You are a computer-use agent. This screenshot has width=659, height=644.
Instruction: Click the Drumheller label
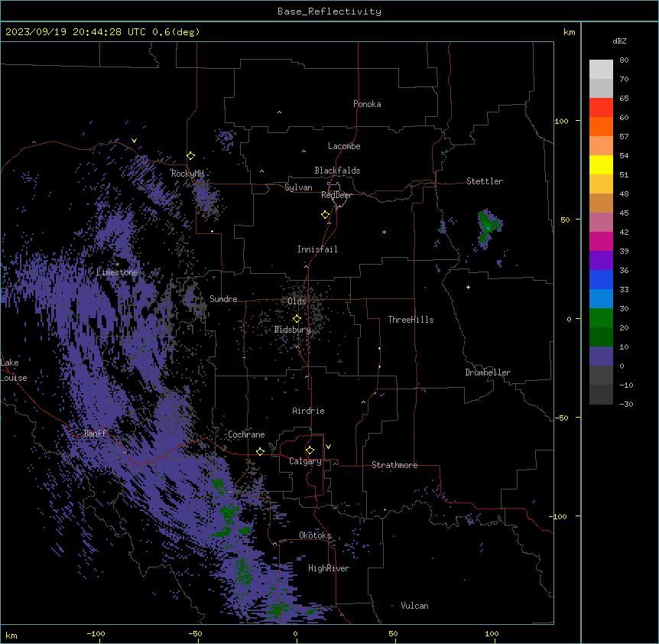pyautogui.click(x=488, y=372)
